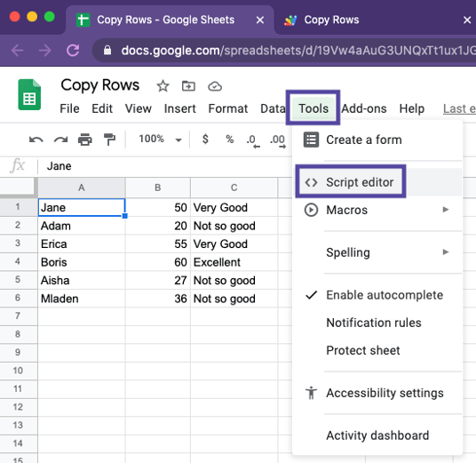
Task: Click the decrease decimal places icon
Action: 253,140
